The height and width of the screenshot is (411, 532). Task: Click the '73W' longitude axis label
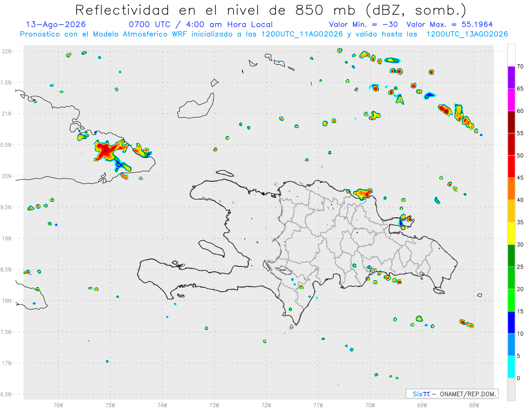click(214, 405)
